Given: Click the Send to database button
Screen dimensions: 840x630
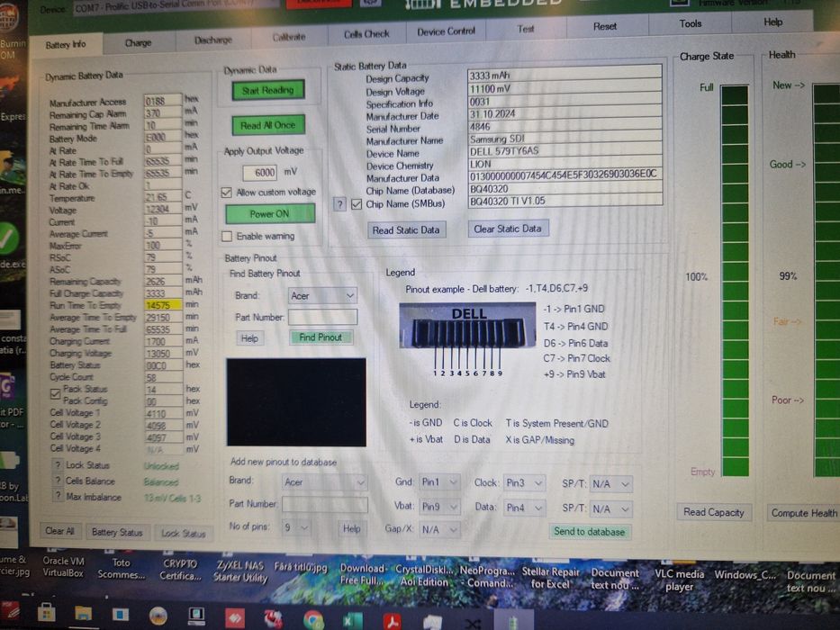Looking at the screenshot, I should coord(590,531).
